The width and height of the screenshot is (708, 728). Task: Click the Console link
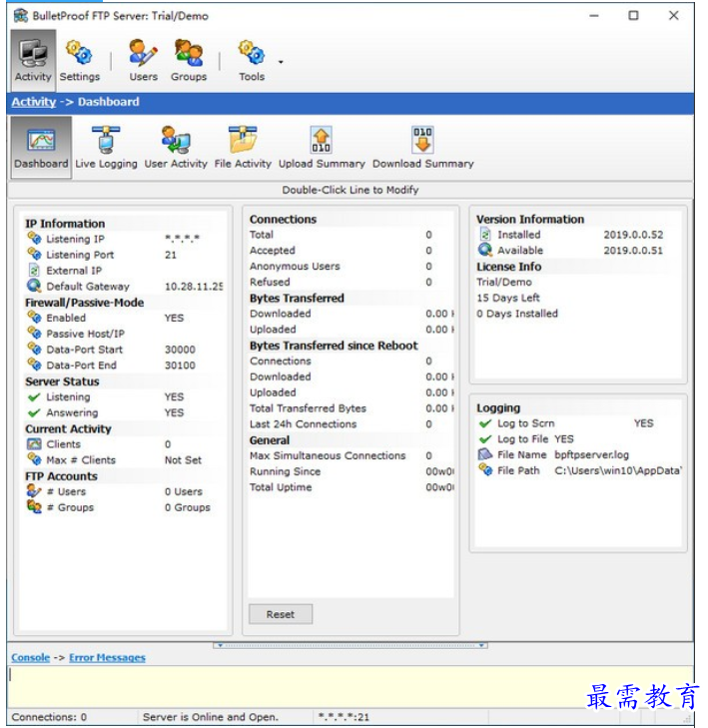[31, 657]
